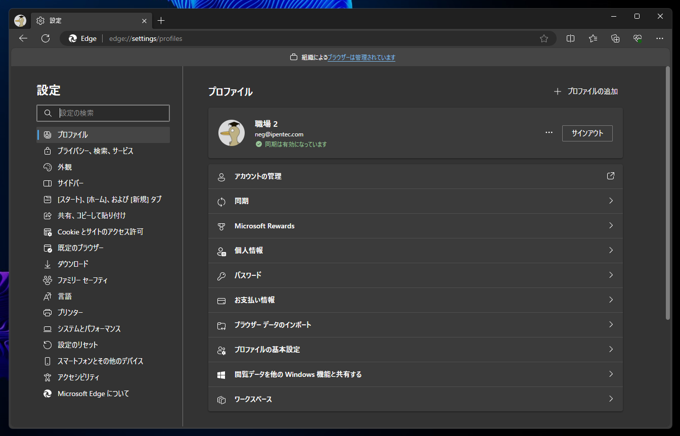Click the 職場 2 profile picture
This screenshot has width=680, height=436.
point(231,133)
